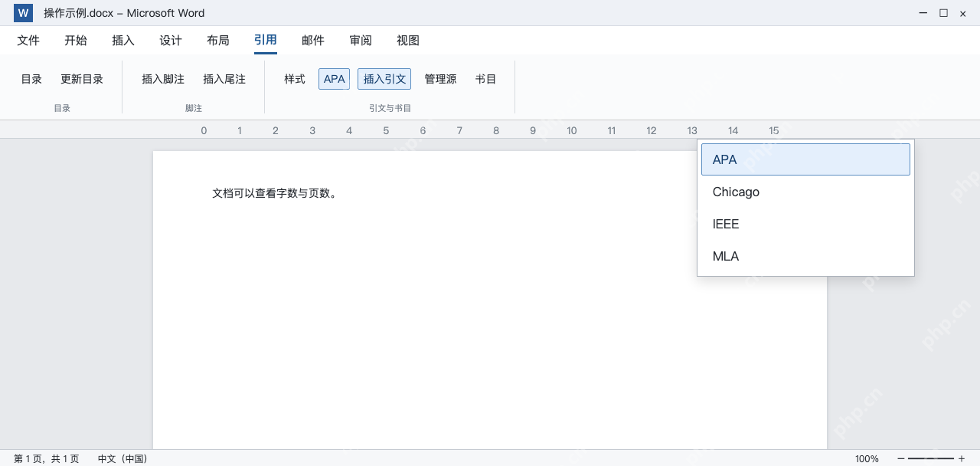This screenshot has width=980, height=466.
Task: Open the 文件 menu tab
Action: pyautogui.click(x=28, y=41)
